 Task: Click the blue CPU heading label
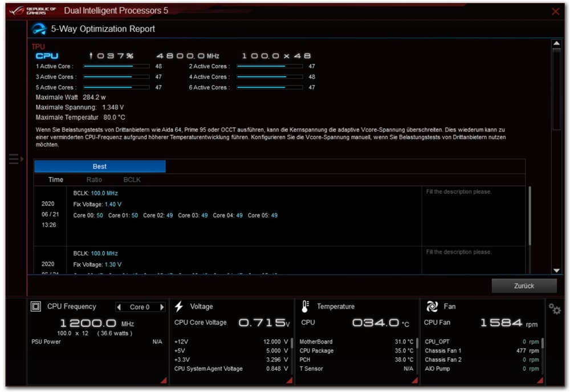click(x=47, y=56)
